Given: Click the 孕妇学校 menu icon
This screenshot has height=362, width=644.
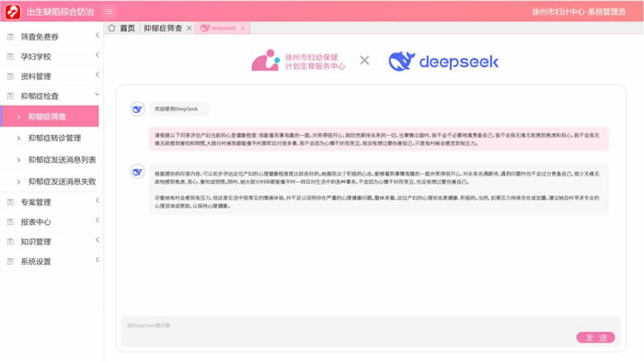Looking at the screenshot, I should (11, 57).
